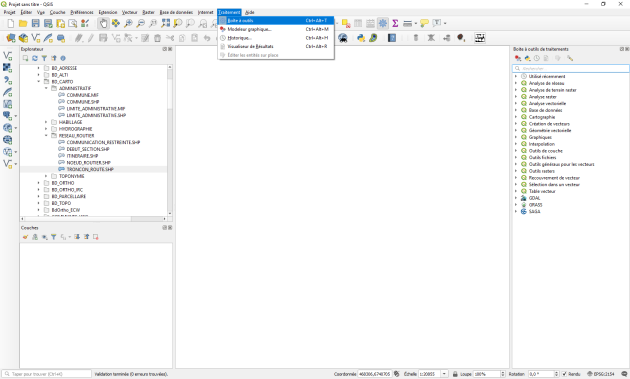
Task: Select the Pan Map hand tool
Action: point(103,23)
